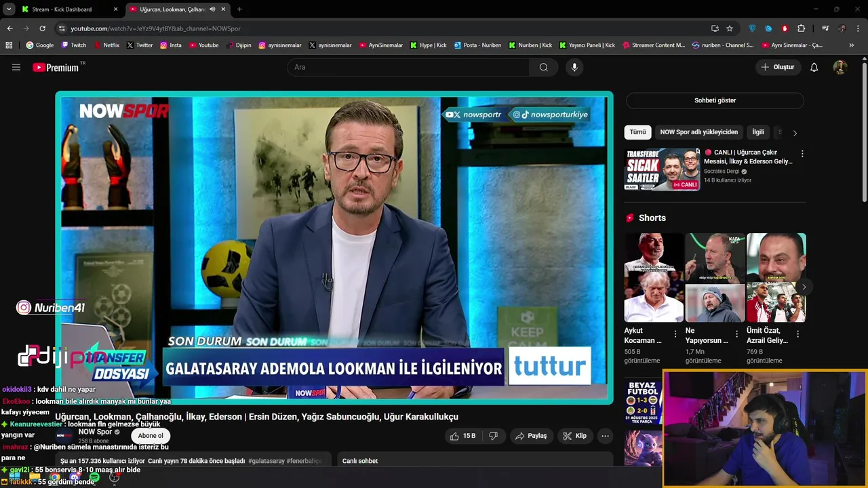Image resolution: width=868 pixels, height=488 pixels.
Task: Share the video with Paylaş
Action: click(531, 436)
